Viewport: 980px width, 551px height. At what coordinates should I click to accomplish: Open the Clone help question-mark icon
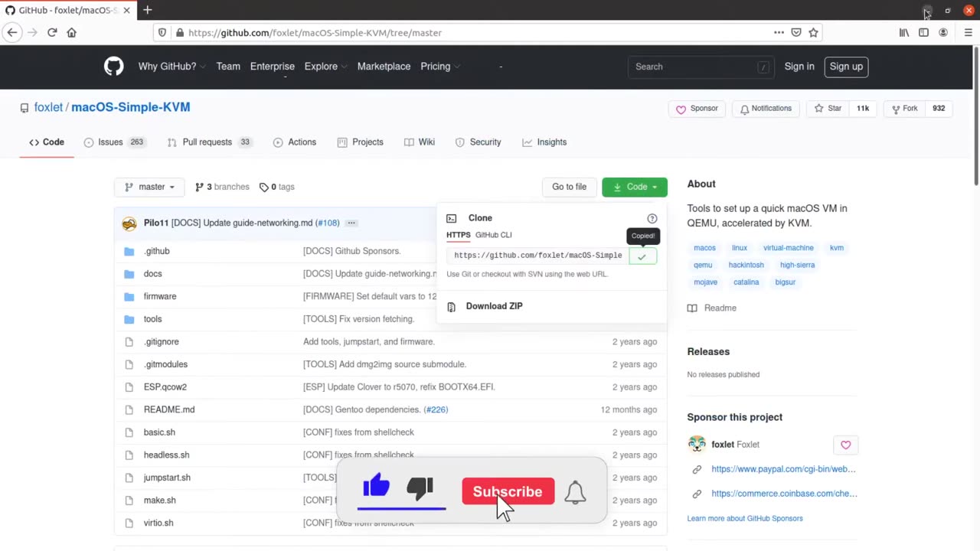652,218
